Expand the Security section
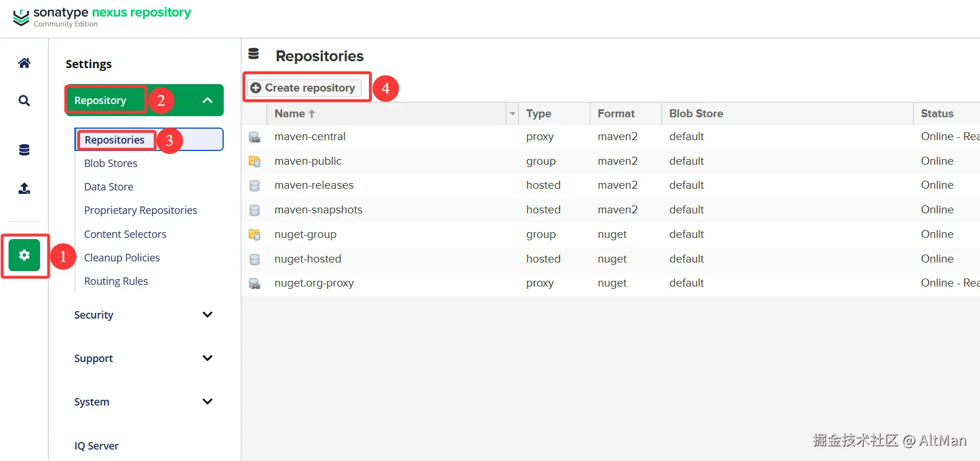 208,315
